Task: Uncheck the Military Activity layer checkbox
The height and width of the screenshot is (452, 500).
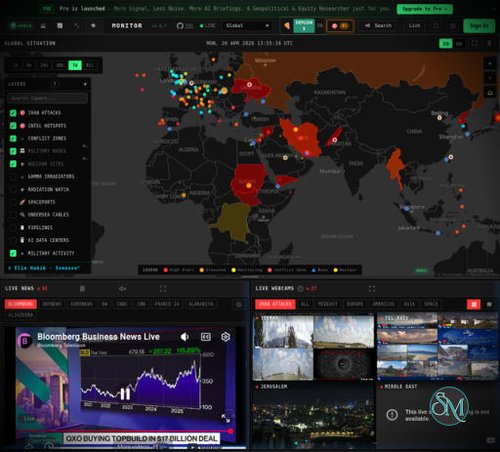Action: pyautogui.click(x=13, y=253)
